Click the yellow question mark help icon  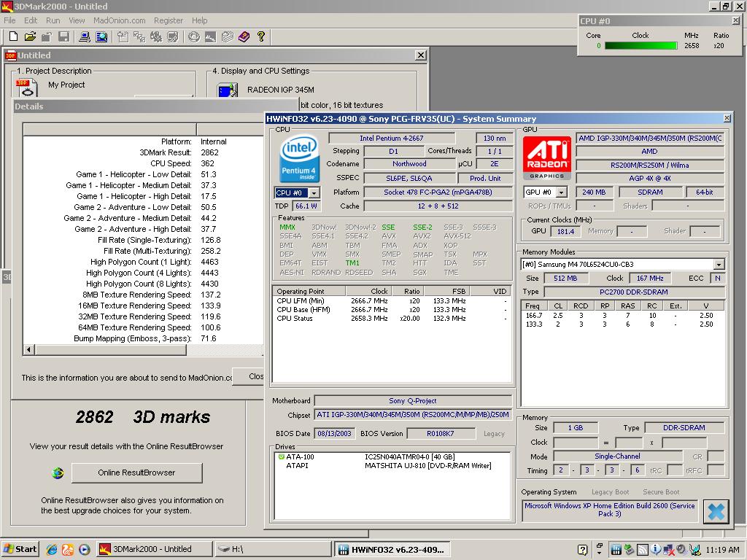(260, 36)
